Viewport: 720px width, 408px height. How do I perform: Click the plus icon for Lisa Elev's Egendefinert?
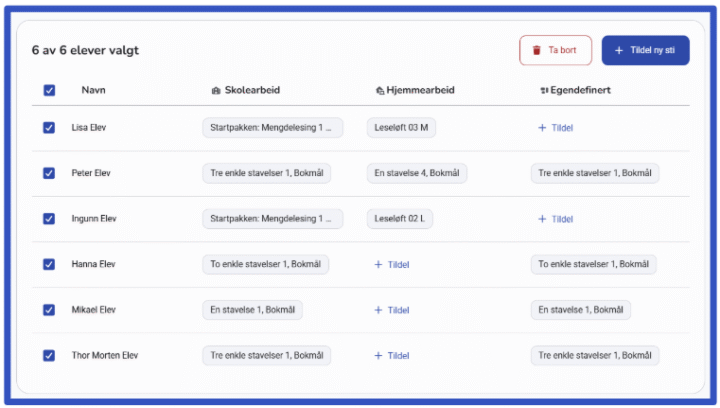point(542,128)
